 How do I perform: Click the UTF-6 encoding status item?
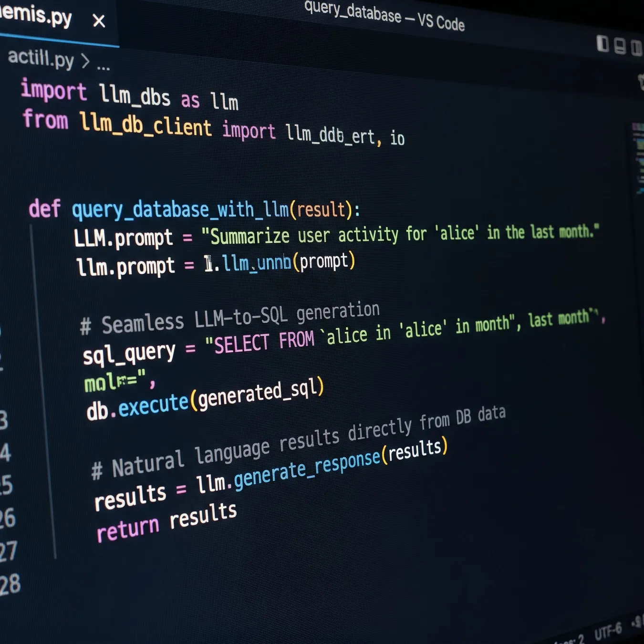pyautogui.click(x=608, y=632)
